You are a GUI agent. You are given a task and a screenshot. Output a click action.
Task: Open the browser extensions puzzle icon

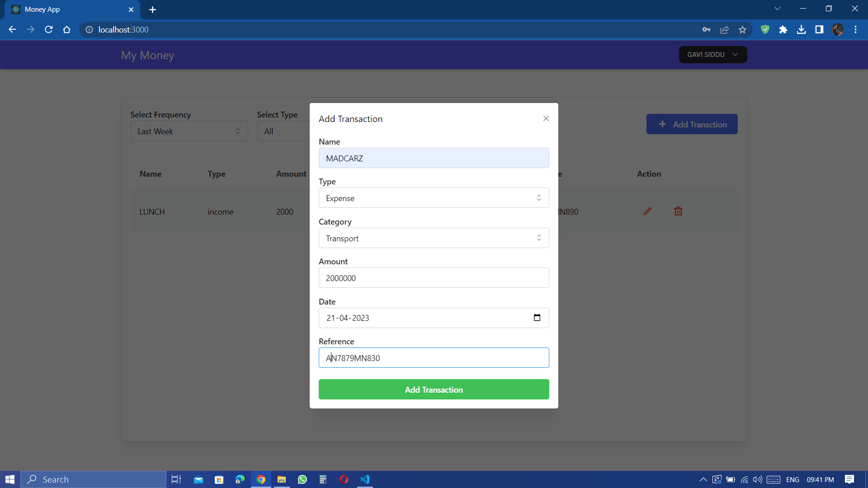pos(783,29)
